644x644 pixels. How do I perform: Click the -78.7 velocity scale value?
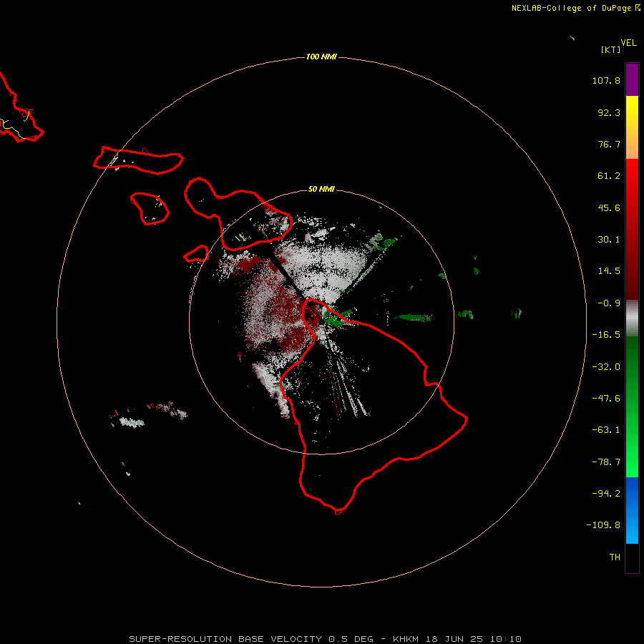pyautogui.click(x=606, y=462)
